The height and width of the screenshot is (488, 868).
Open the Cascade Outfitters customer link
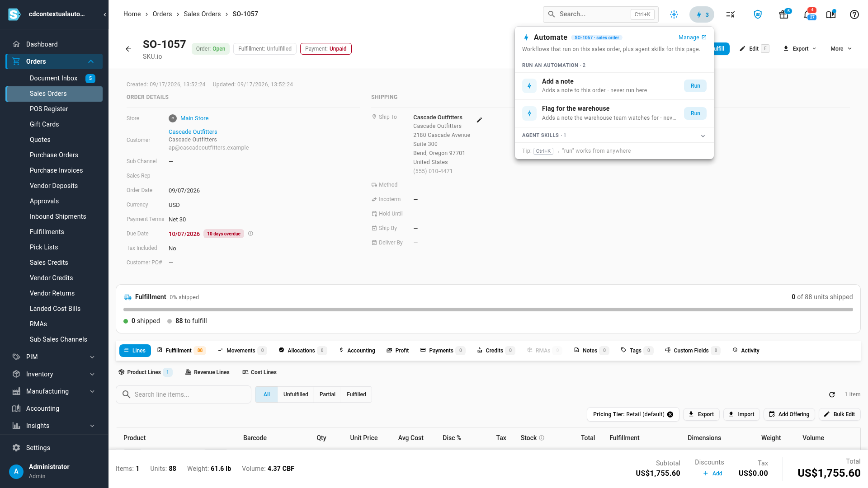click(x=193, y=132)
